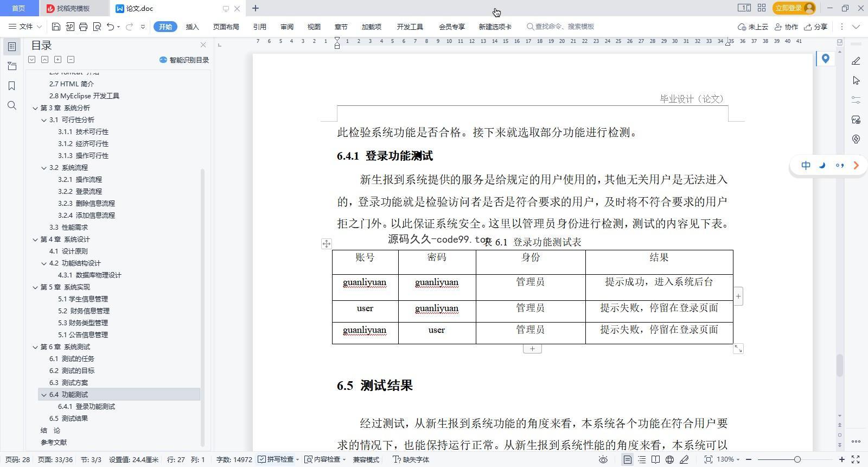The height and width of the screenshot is (467, 868).
Task: Click the Undo arrow icon
Action: (x=111, y=27)
